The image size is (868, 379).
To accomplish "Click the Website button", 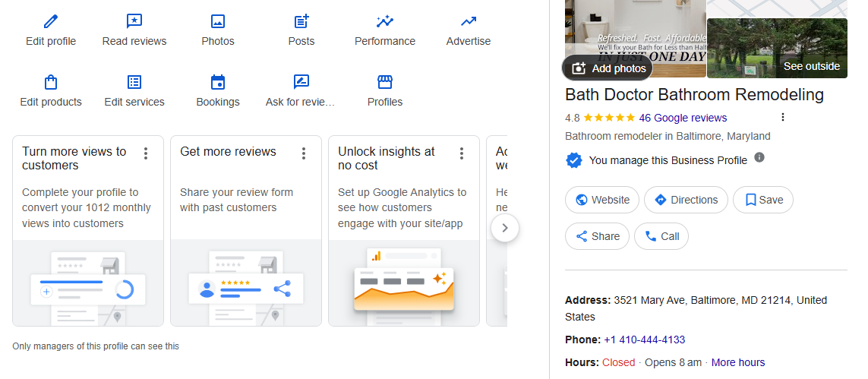I will tap(602, 200).
